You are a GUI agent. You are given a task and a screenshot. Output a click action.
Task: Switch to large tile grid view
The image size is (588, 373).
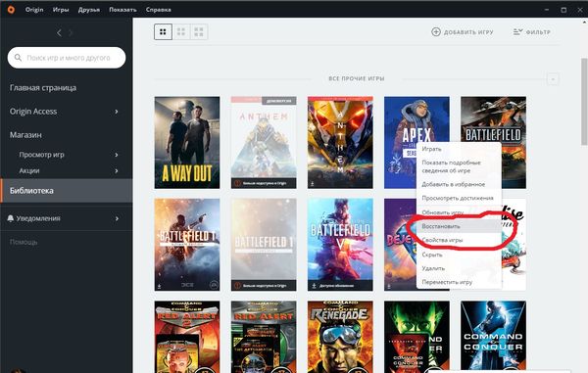pyautogui.click(x=199, y=32)
